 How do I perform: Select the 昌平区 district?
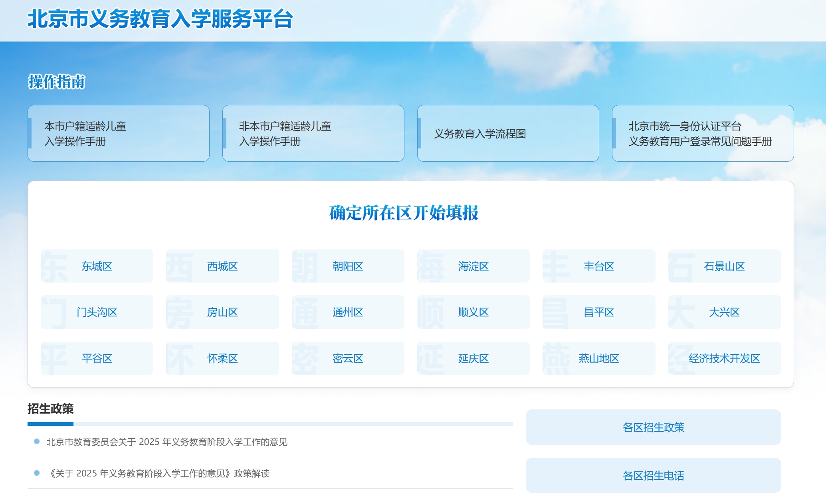[598, 312]
